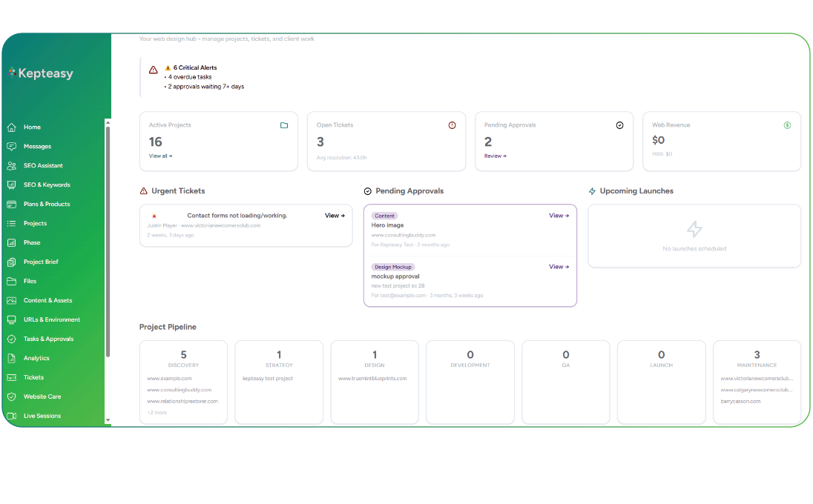Click the Open Tickets count 3
The height and width of the screenshot is (504, 813).
(x=320, y=142)
